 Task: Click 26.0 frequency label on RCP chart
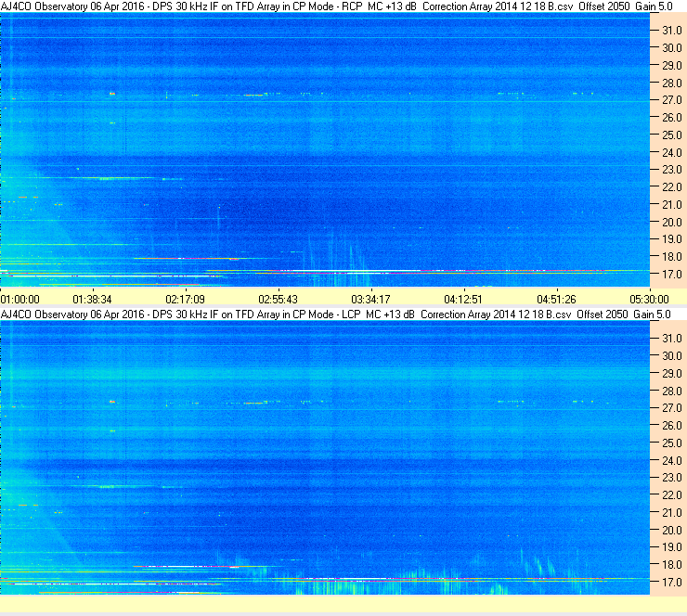tap(672, 118)
